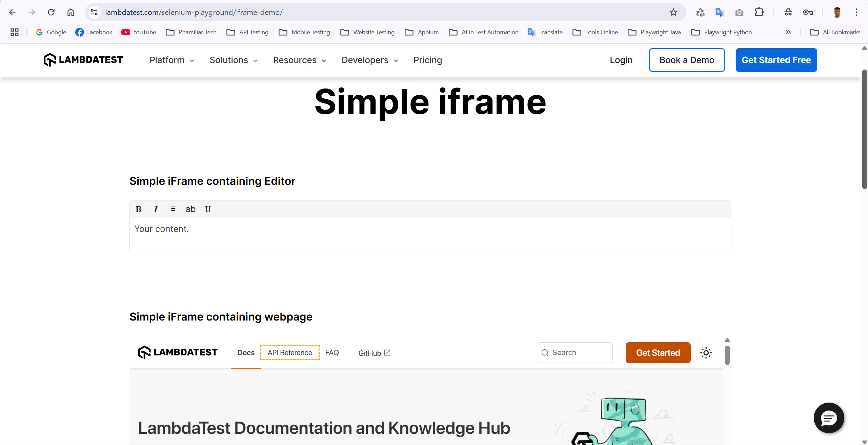The height and width of the screenshot is (445, 868).
Task: Toggle underline formatting in the editor
Action: [208, 209]
